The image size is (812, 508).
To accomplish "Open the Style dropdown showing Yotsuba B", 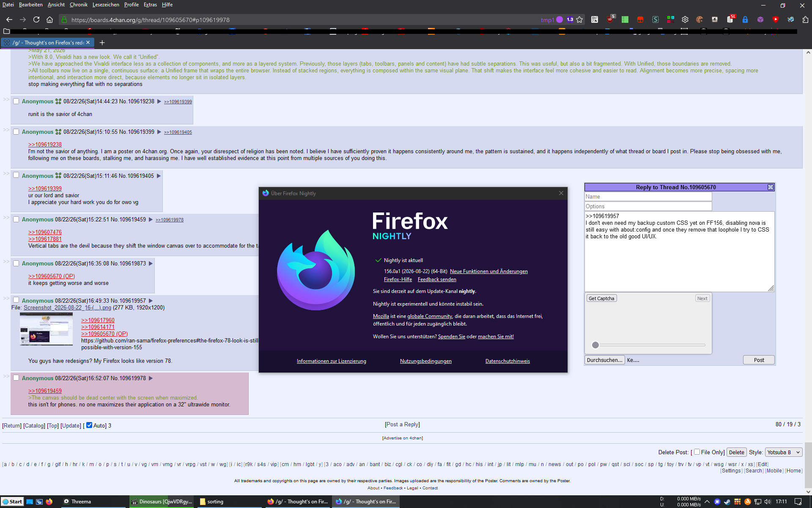I will tap(784, 452).
